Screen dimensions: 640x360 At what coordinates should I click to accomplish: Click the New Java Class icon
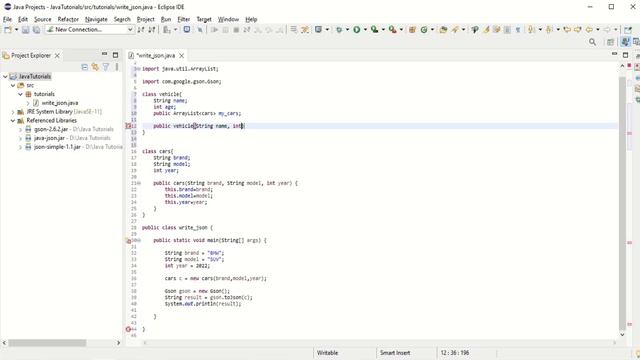[424, 30]
